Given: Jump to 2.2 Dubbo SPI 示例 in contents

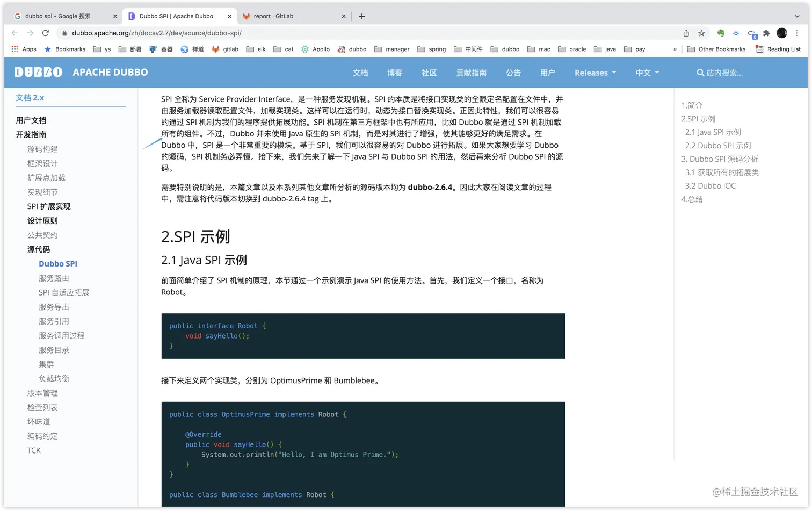Looking at the screenshot, I should [718, 146].
